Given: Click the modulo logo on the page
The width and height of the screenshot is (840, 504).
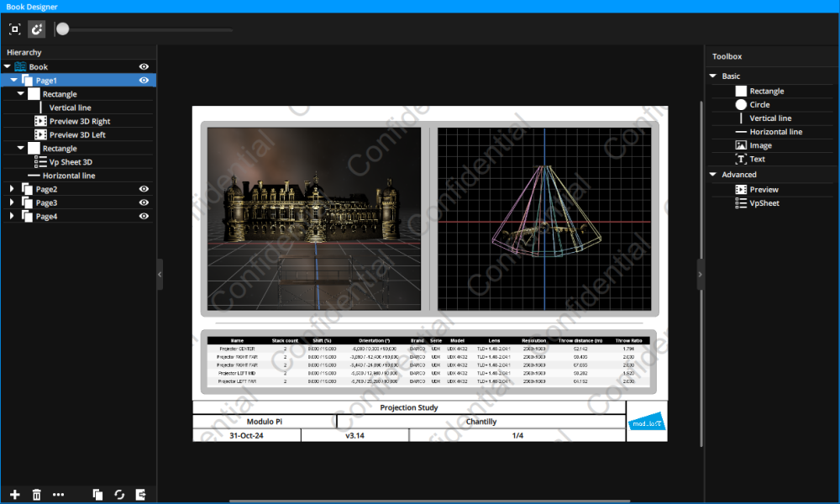Looking at the screenshot, I should tap(647, 422).
